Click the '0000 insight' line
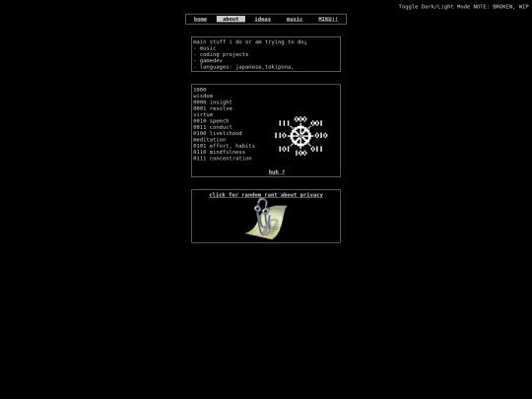The image size is (532, 399). coord(213,102)
